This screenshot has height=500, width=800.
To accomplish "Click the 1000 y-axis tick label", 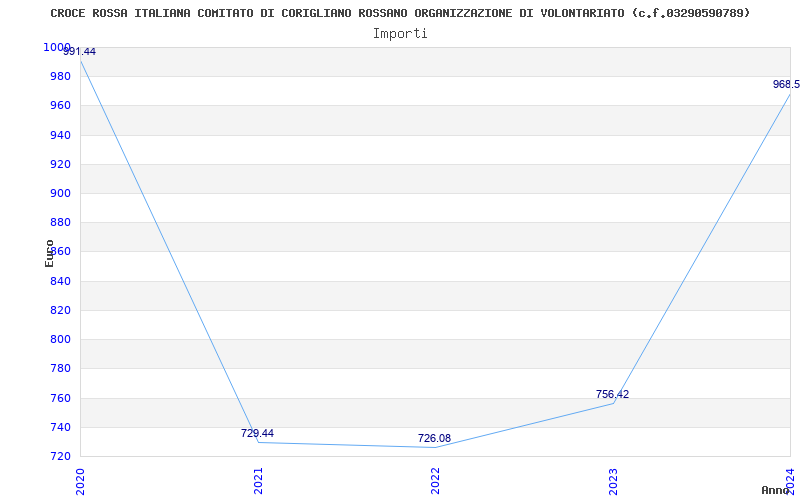I will (x=57, y=47).
